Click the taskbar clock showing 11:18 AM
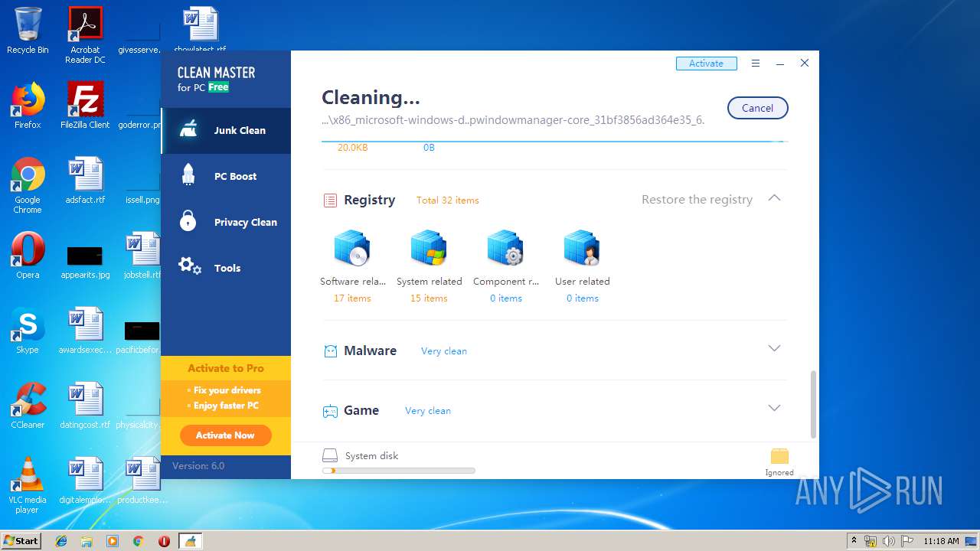The image size is (980, 551). [941, 541]
